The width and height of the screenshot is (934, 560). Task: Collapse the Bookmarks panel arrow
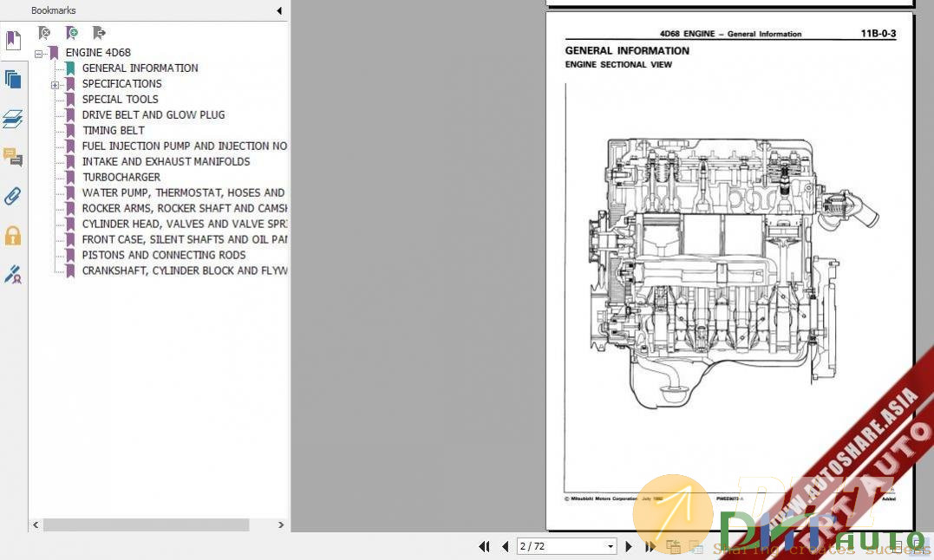click(x=278, y=10)
